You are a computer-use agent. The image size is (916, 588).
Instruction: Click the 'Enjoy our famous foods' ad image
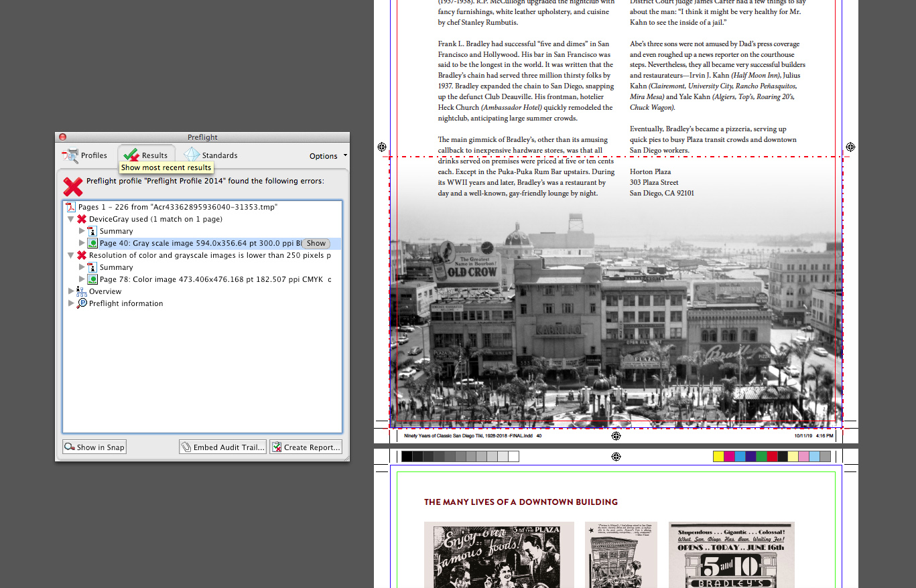tap(499, 555)
